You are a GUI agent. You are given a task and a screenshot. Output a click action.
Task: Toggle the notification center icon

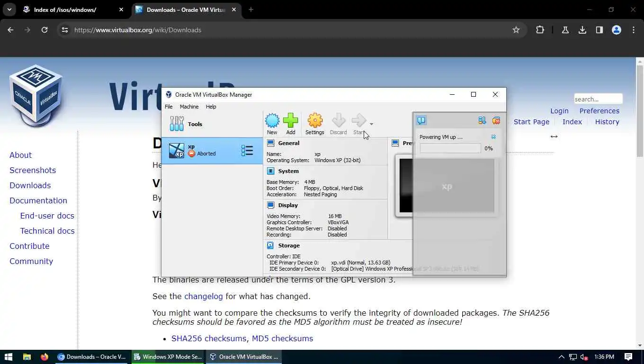coord(421,120)
